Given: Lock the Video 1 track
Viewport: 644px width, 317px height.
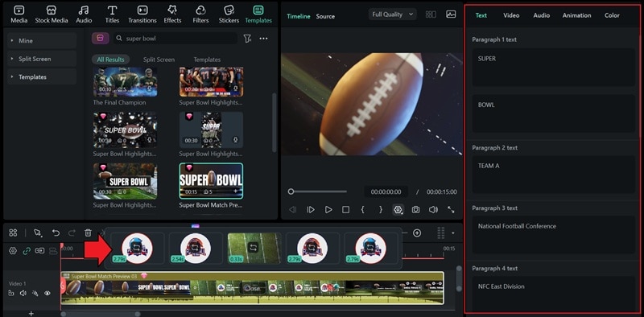Looking at the screenshot, I should pos(11,293).
